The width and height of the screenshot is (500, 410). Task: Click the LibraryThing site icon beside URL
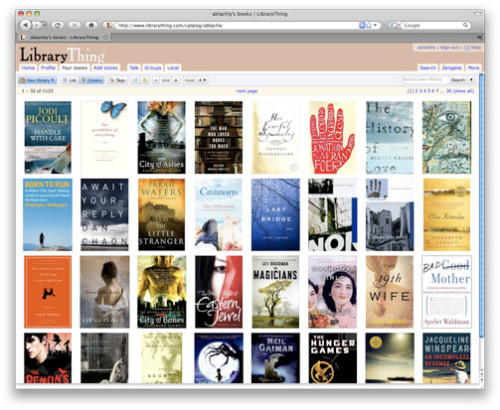[109, 25]
